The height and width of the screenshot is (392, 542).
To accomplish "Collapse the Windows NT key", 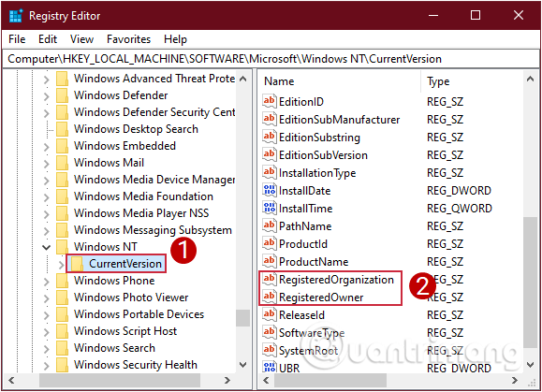I will pyautogui.click(x=46, y=247).
